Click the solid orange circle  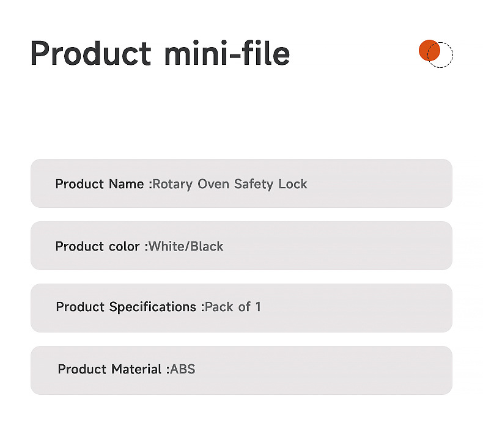click(x=427, y=50)
